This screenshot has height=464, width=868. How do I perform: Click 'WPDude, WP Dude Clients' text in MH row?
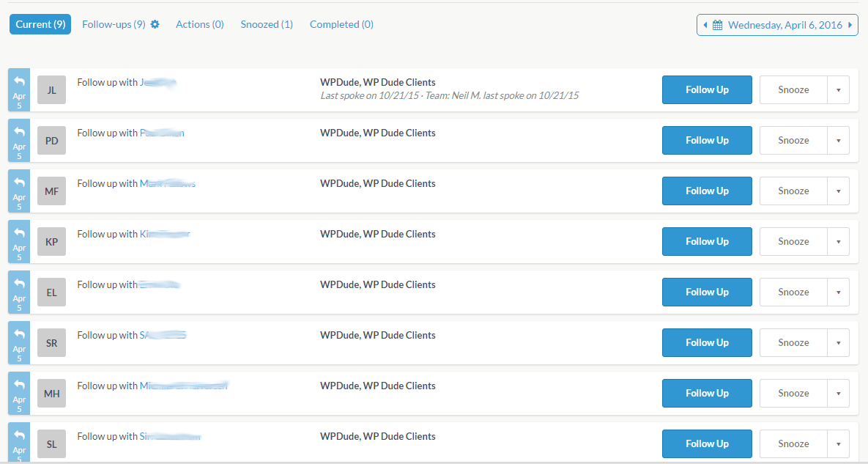377,386
